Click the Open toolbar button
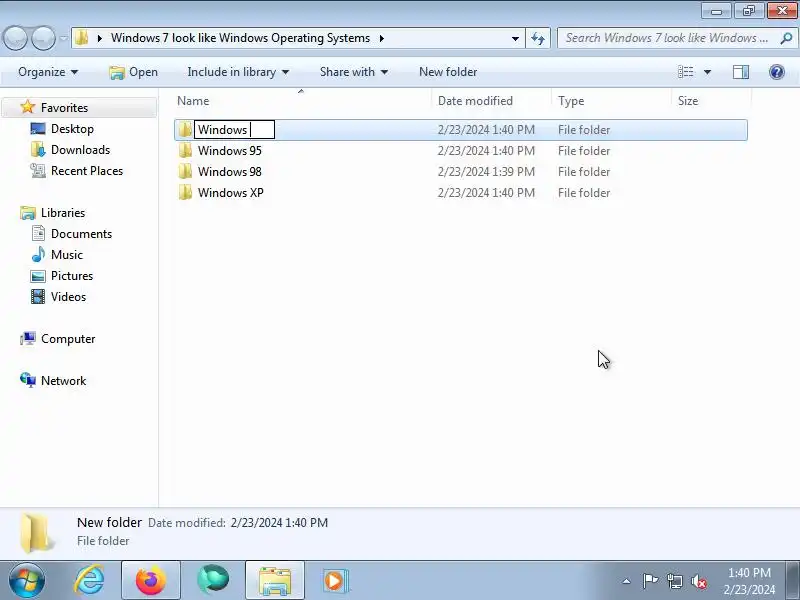This screenshot has height=600, width=800. [133, 72]
